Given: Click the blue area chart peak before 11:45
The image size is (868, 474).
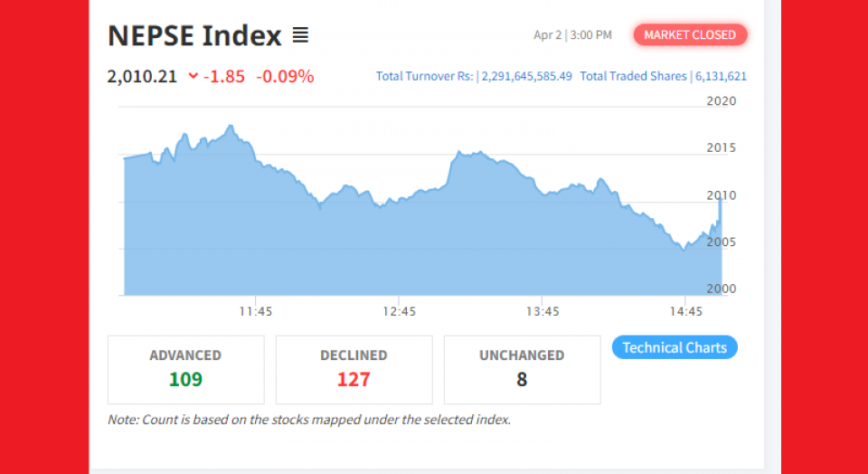Looking at the screenshot, I should (x=231, y=127).
